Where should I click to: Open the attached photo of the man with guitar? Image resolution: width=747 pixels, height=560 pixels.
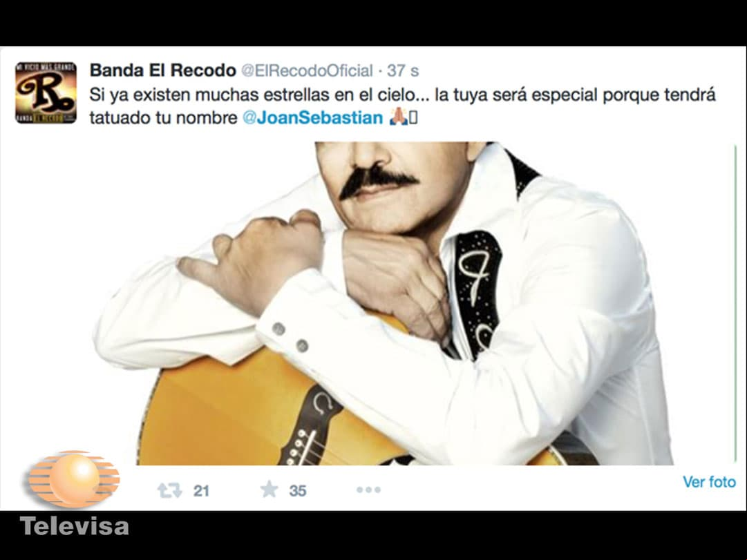[x=381, y=303]
